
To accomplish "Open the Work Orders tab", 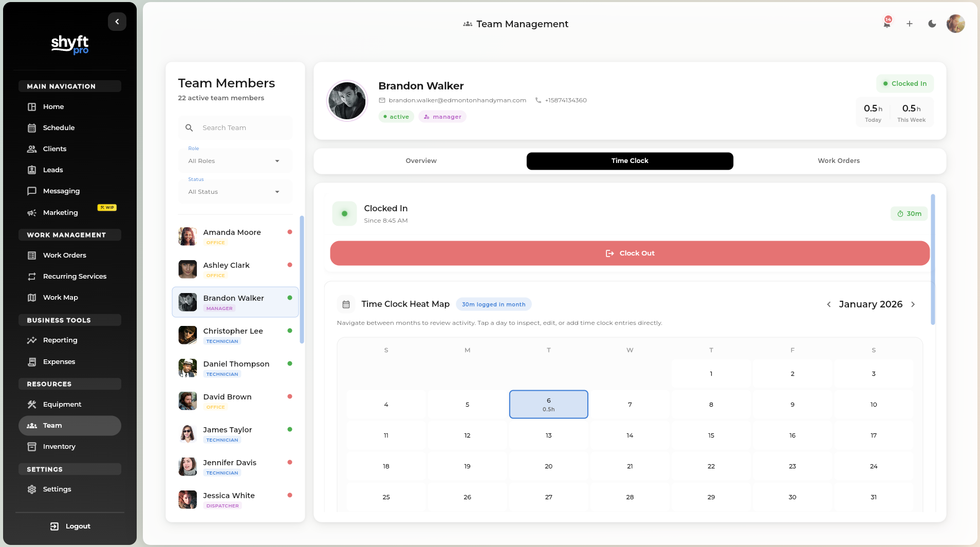I will click(x=838, y=161).
